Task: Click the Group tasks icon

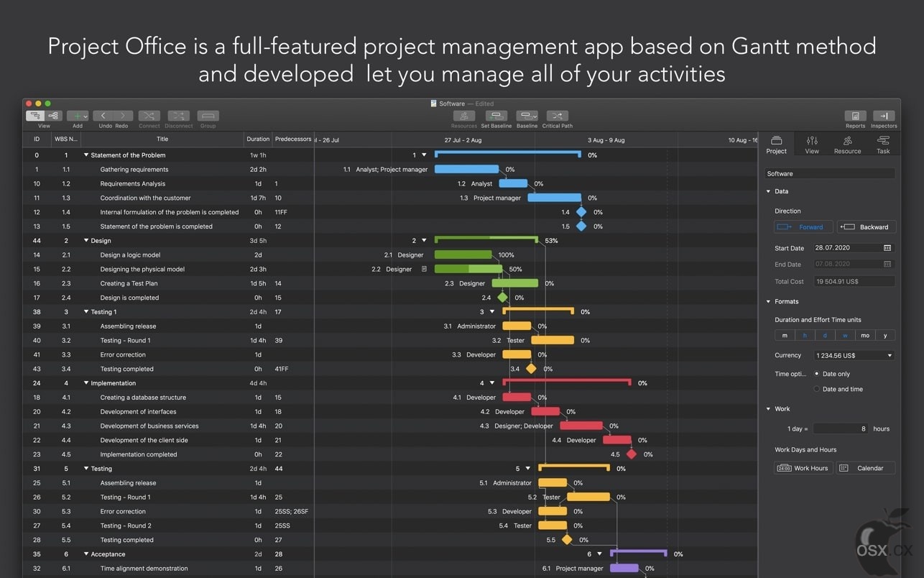Action: click(208, 116)
